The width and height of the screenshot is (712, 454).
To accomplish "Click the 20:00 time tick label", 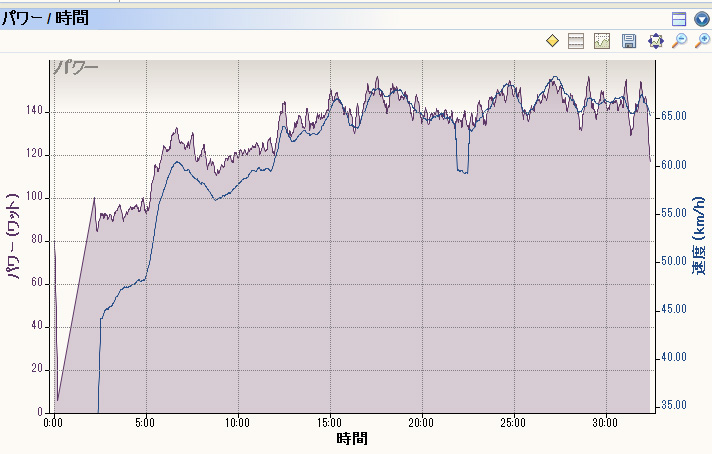I will 421,423.
